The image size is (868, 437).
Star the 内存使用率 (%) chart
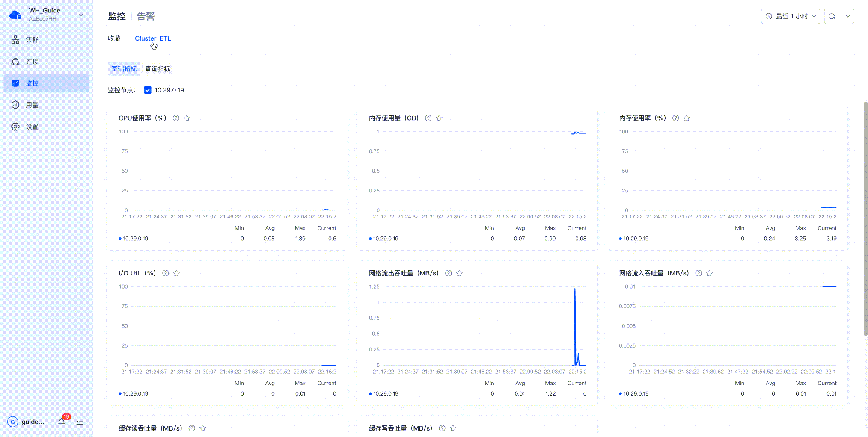(687, 118)
